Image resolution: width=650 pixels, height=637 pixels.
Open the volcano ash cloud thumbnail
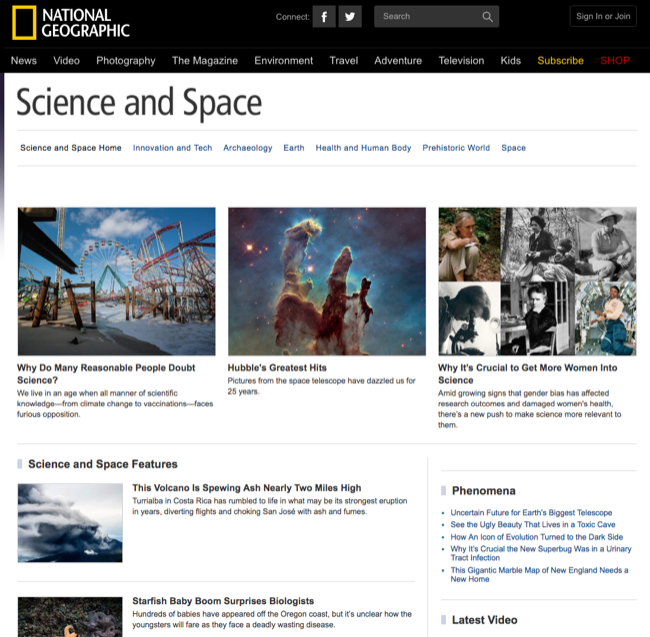tap(70, 523)
